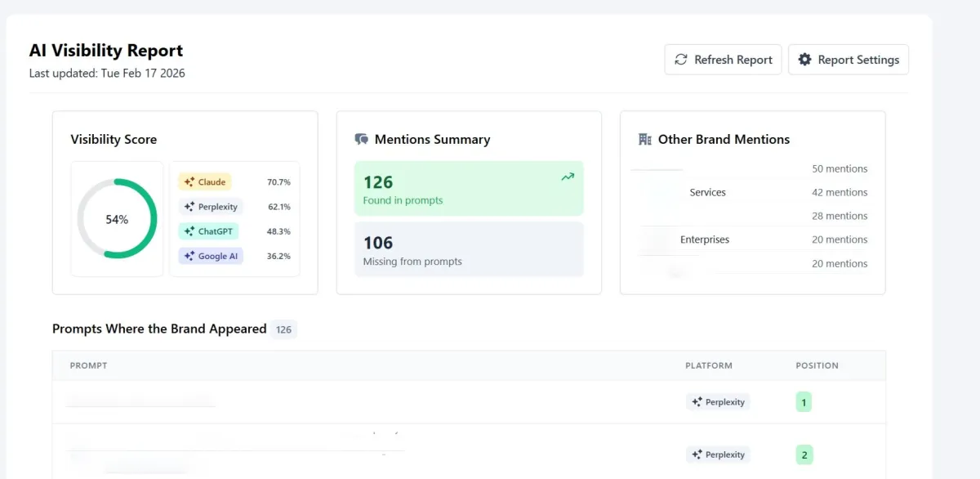Click the Other Brand Mentions building icon
The height and width of the screenshot is (479, 980).
(645, 140)
